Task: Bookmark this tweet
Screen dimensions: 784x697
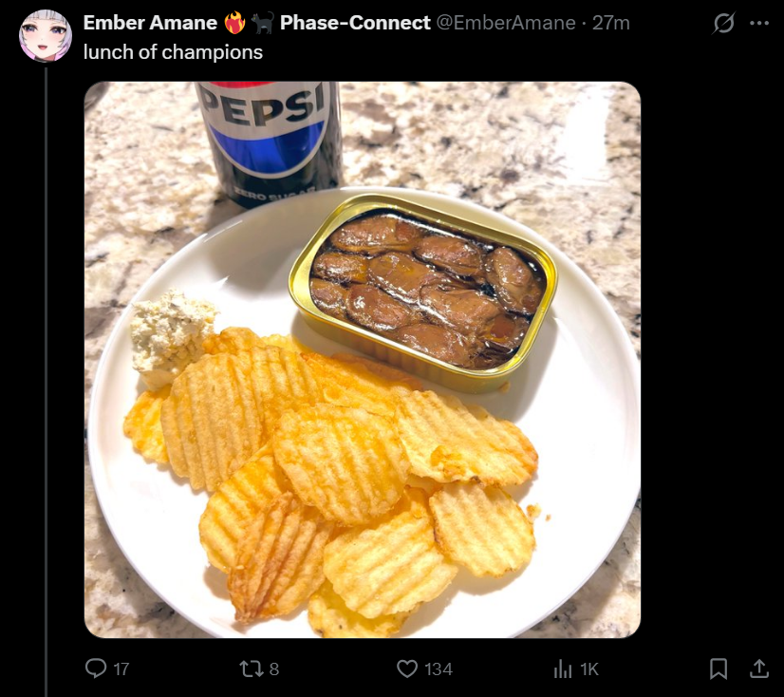Action: pyautogui.click(x=719, y=669)
